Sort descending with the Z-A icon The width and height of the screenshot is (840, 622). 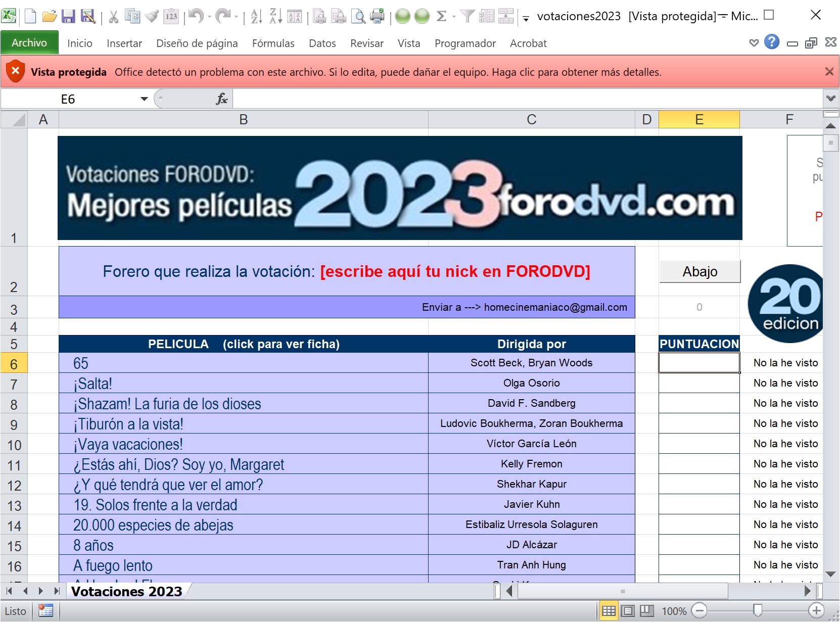275,16
